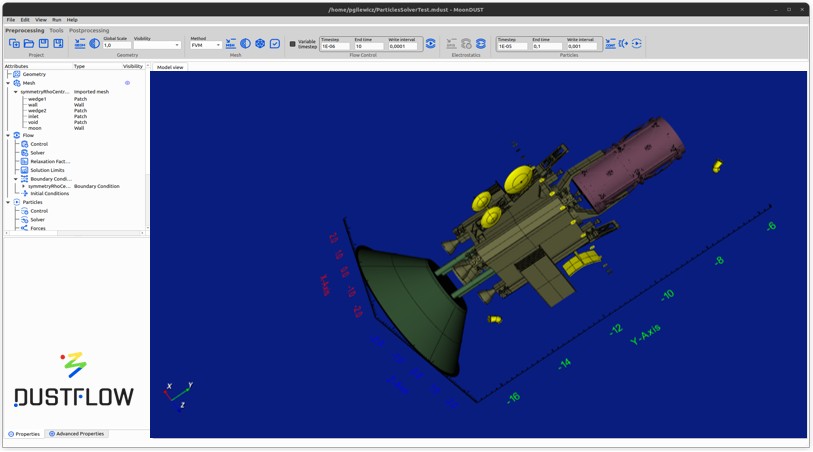Click the new project icon in Project group
Screen dimensions: 813x452
pyautogui.click(x=14, y=44)
